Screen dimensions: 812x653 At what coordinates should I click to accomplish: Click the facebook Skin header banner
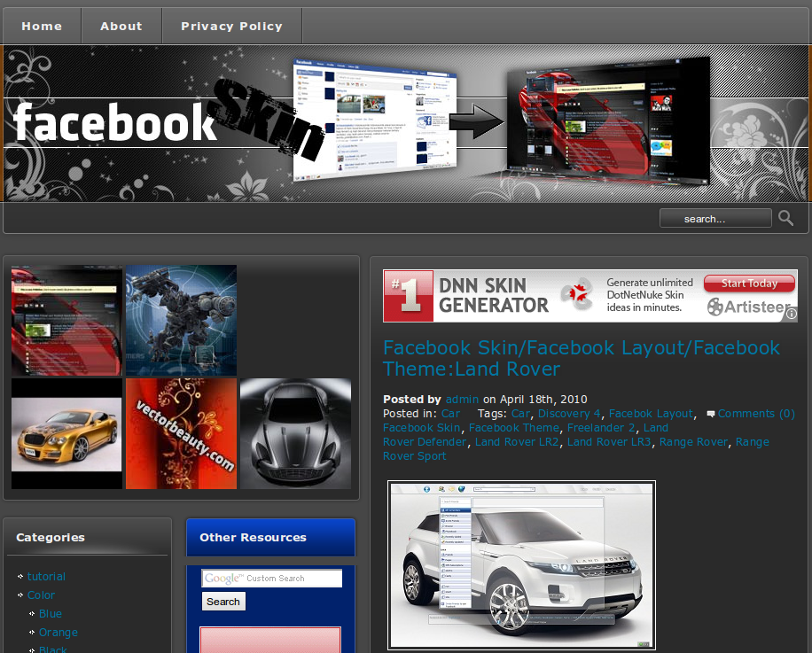click(406, 123)
